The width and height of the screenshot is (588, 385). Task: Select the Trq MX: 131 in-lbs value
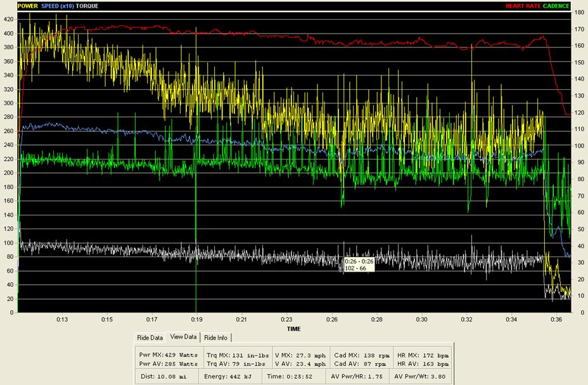click(238, 355)
